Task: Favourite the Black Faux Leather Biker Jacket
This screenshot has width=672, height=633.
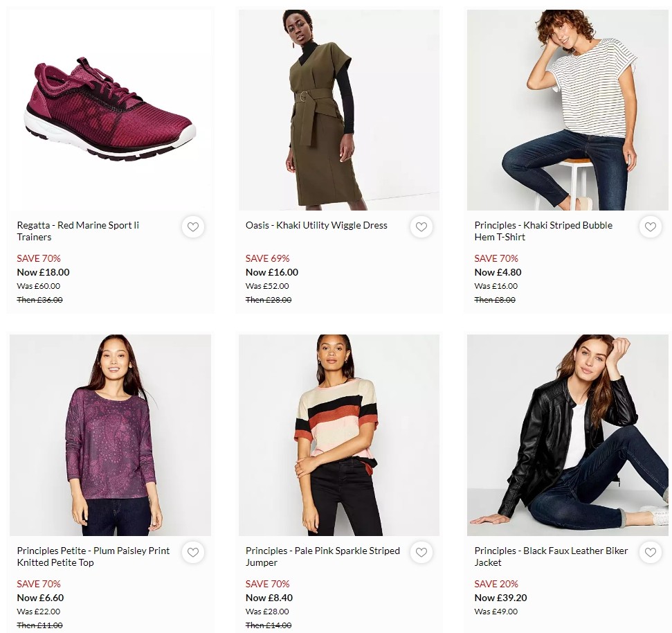Action: tap(650, 552)
